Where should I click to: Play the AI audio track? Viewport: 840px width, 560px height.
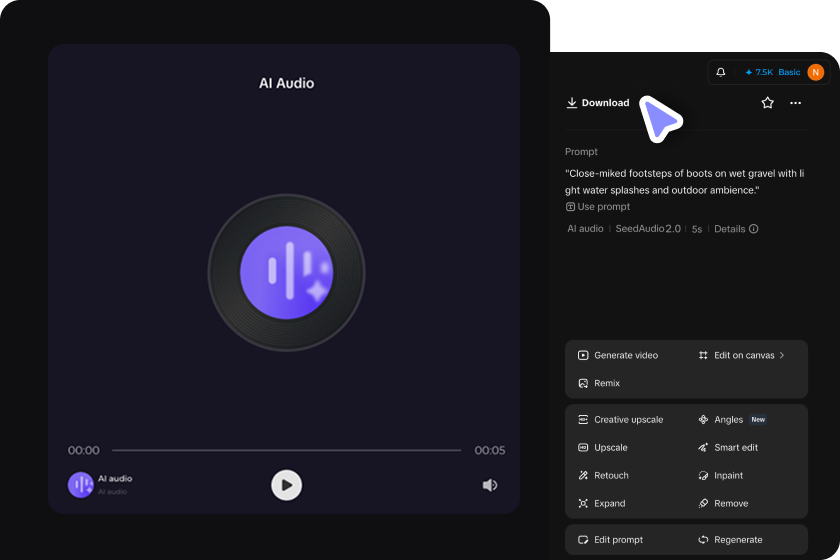[287, 485]
